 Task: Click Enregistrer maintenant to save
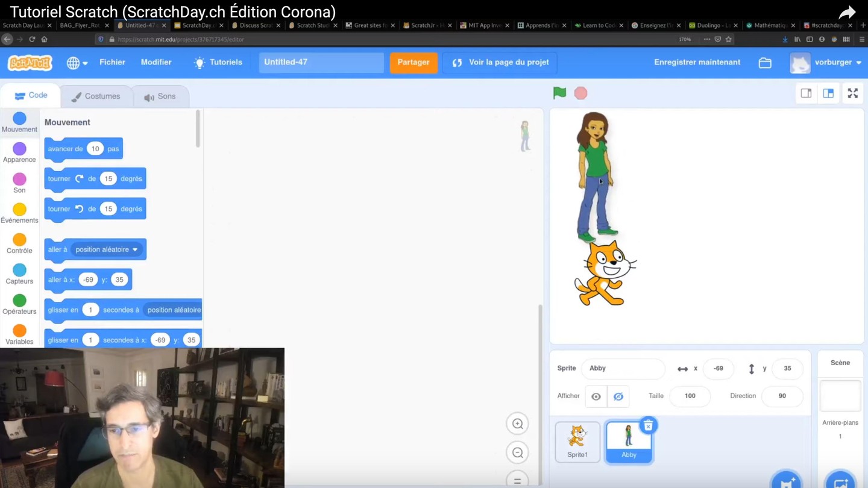[x=697, y=62]
